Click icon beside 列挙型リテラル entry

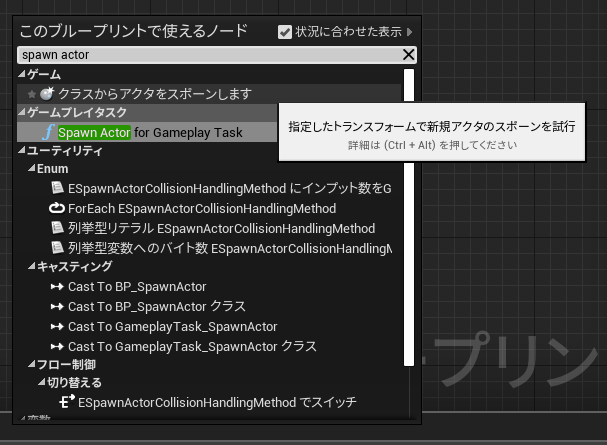(57, 228)
